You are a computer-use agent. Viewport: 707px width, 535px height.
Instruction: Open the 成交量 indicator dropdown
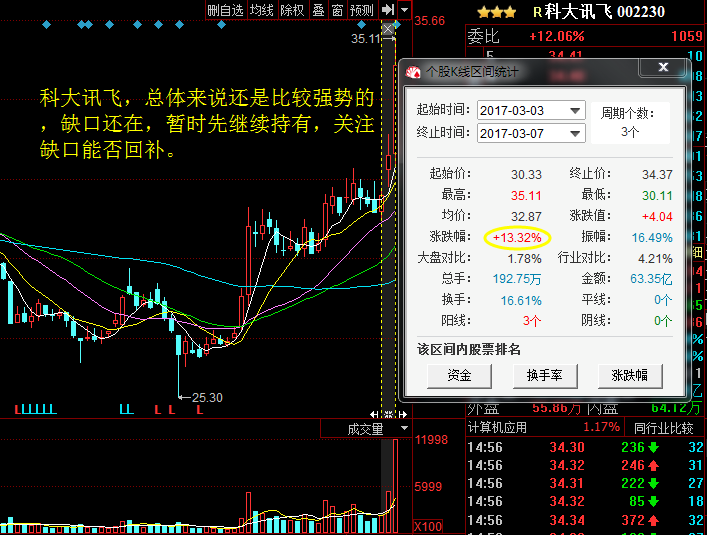click(404, 428)
